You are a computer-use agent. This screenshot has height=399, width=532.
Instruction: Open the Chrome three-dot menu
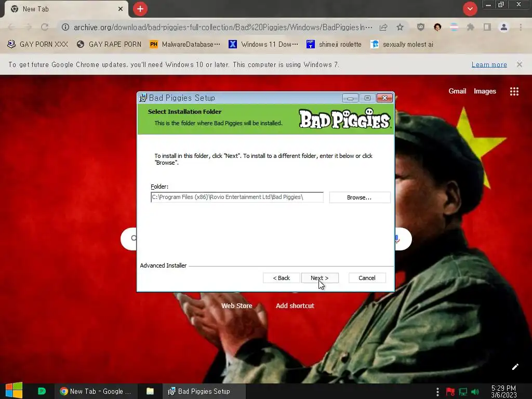tap(521, 27)
